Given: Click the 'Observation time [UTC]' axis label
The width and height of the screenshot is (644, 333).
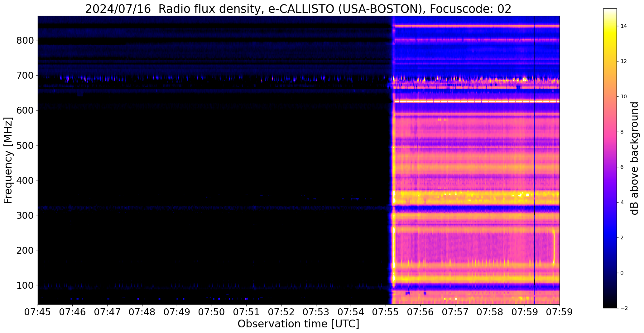Looking at the screenshot, I should [x=298, y=324].
